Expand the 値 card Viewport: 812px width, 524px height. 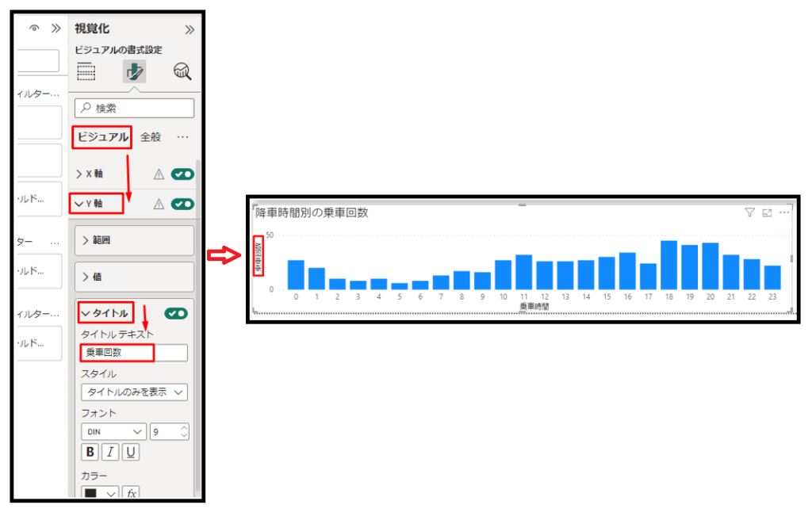tap(135, 277)
